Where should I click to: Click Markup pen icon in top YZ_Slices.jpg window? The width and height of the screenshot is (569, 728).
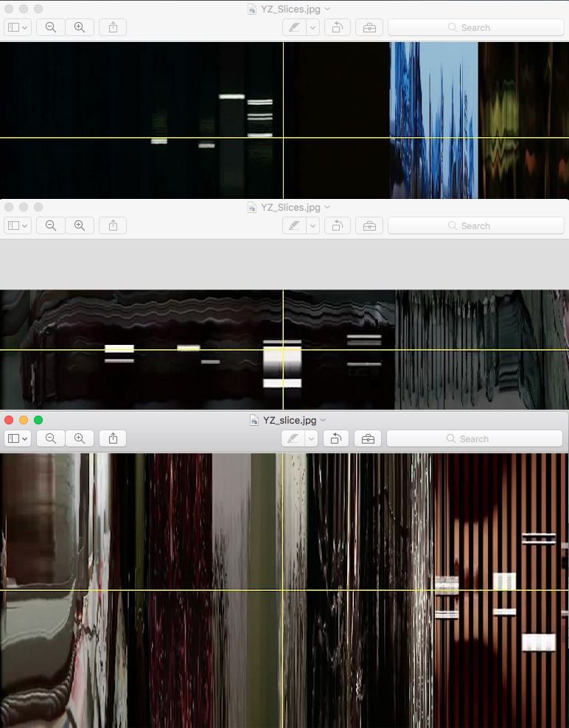click(x=294, y=27)
